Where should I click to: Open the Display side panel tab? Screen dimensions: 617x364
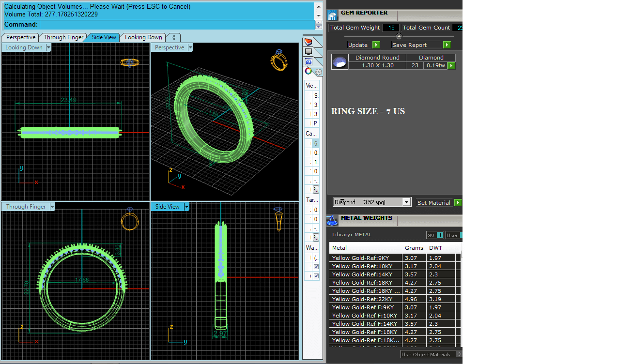(x=308, y=52)
